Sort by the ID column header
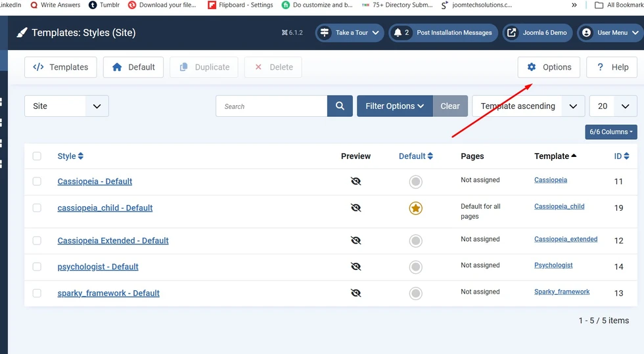Viewport: 644px width, 354px height. [x=622, y=156]
